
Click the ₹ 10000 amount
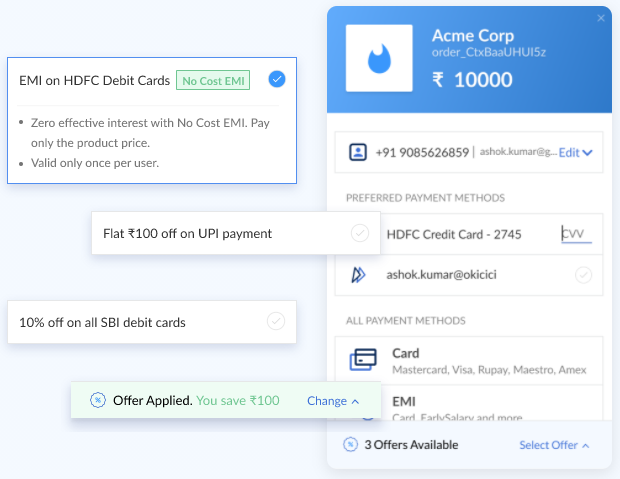pos(473,80)
